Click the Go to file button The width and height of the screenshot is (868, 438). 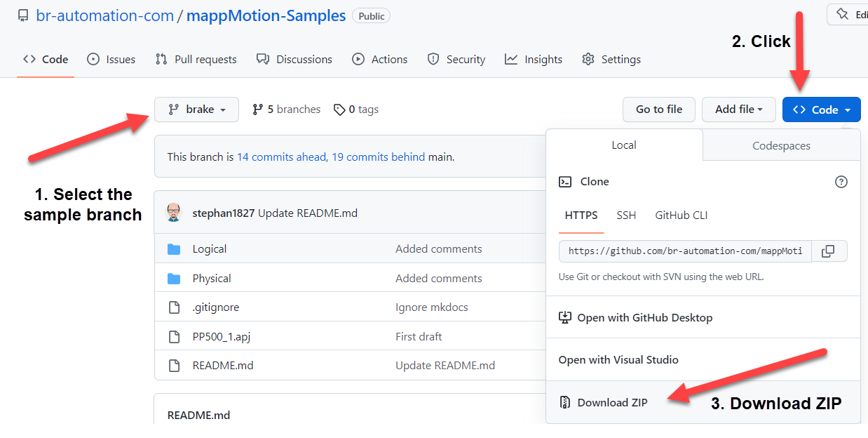(x=659, y=109)
